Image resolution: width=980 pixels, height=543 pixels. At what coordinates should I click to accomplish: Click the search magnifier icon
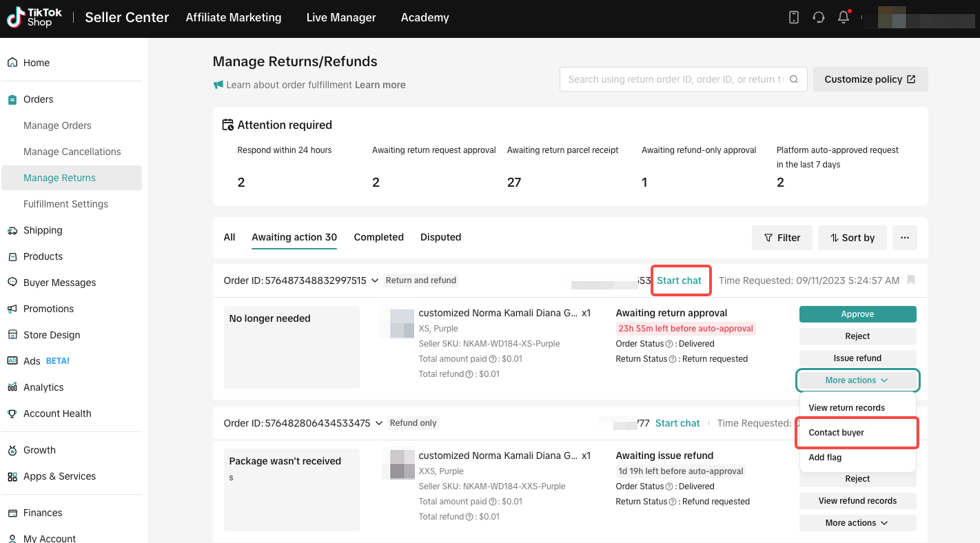pyautogui.click(x=794, y=79)
